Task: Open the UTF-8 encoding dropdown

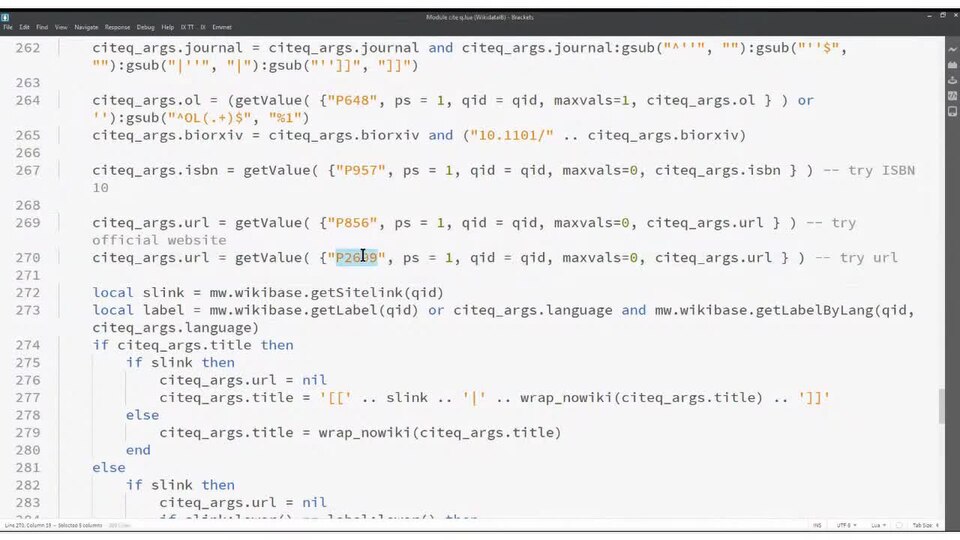Action: click(x=845, y=525)
